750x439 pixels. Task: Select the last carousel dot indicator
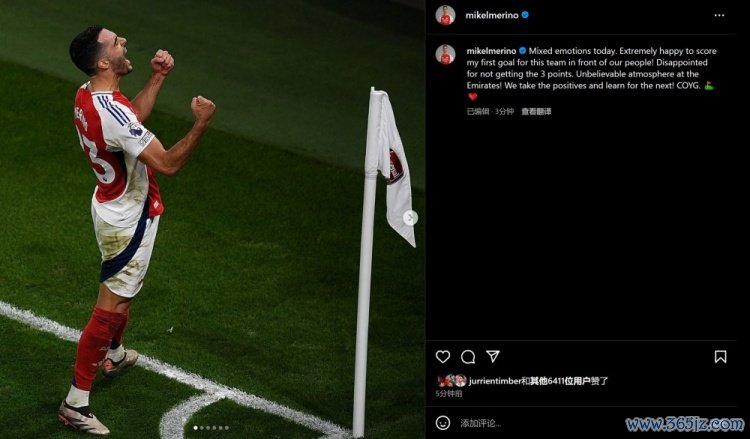[226, 428]
